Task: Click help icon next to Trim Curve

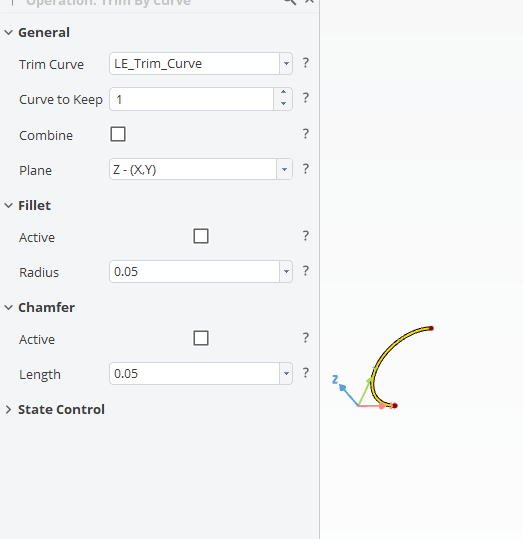Action: tap(305, 63)
